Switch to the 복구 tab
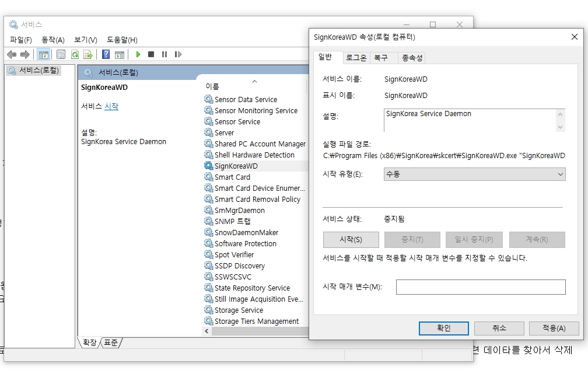 pyautogui.click(x=380, y=58)
